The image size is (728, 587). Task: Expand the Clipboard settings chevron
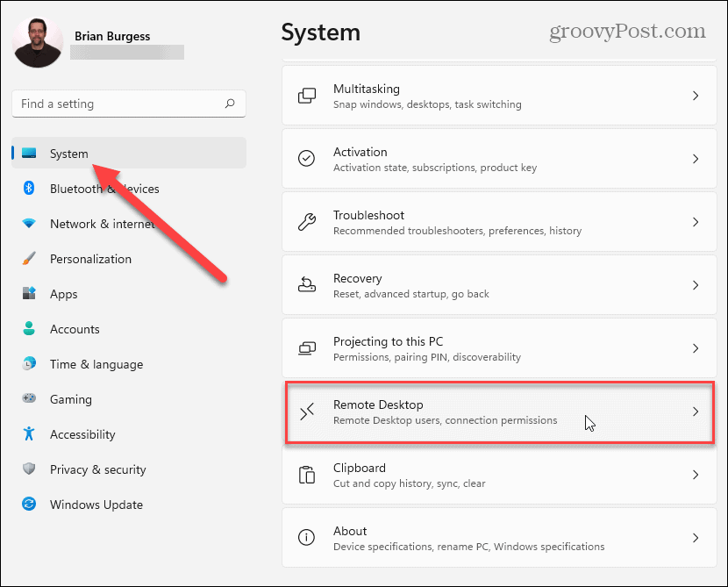696,474
